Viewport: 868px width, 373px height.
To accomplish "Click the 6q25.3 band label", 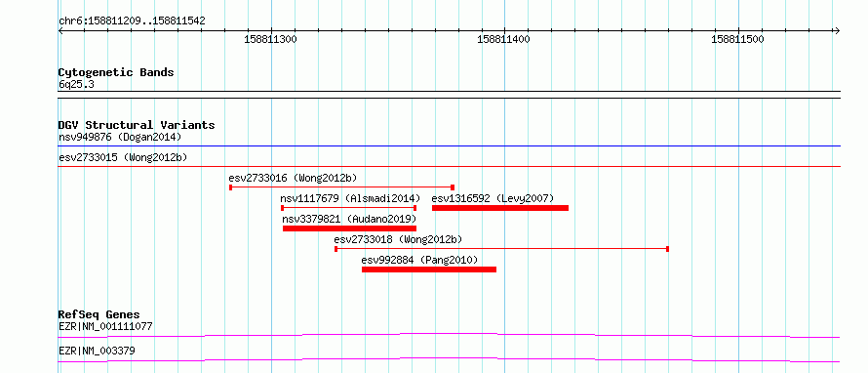I will click(x=76, y=85).
